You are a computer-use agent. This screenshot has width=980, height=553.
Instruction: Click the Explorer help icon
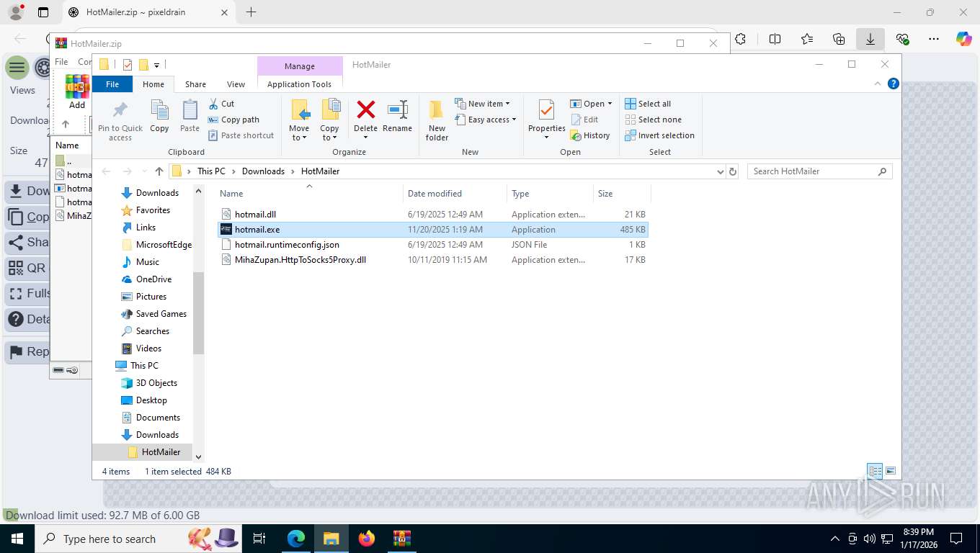click(894, 84)
